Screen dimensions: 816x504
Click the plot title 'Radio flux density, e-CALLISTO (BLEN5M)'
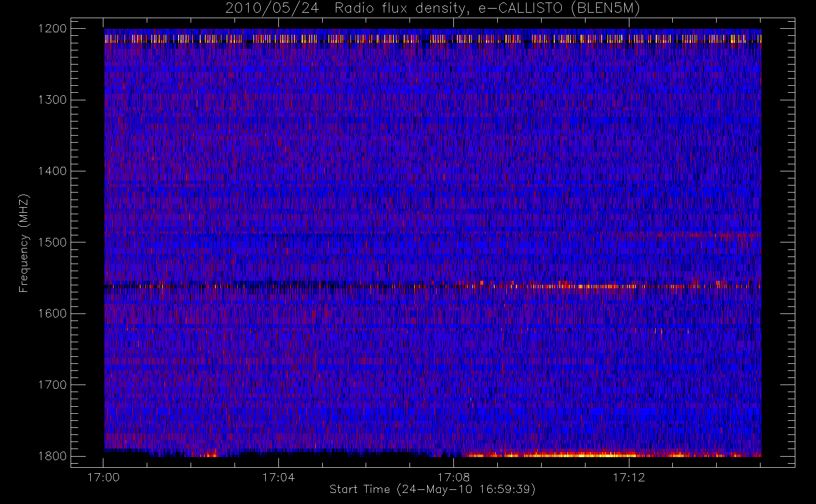click(488, 9)
